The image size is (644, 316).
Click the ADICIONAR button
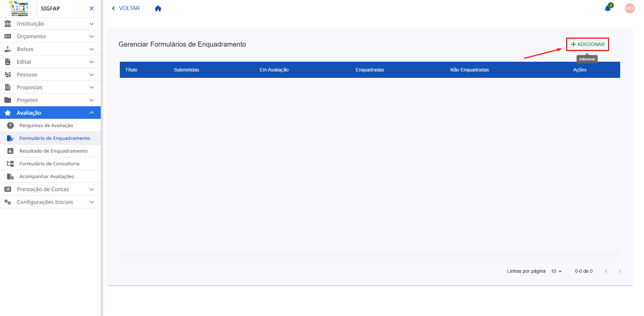(587, 44)
